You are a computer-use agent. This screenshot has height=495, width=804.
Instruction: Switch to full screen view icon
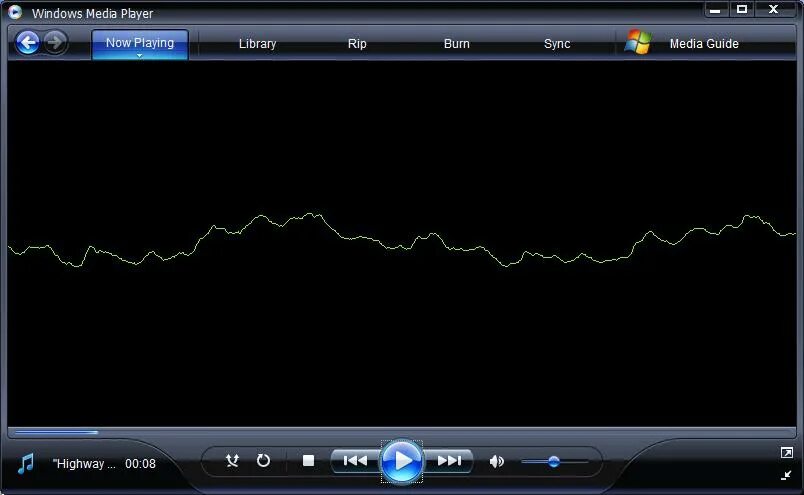pos(787,452)
